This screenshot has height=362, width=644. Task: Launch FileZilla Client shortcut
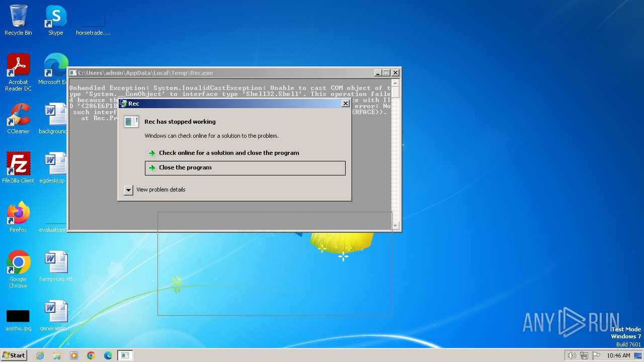point(18,168)
